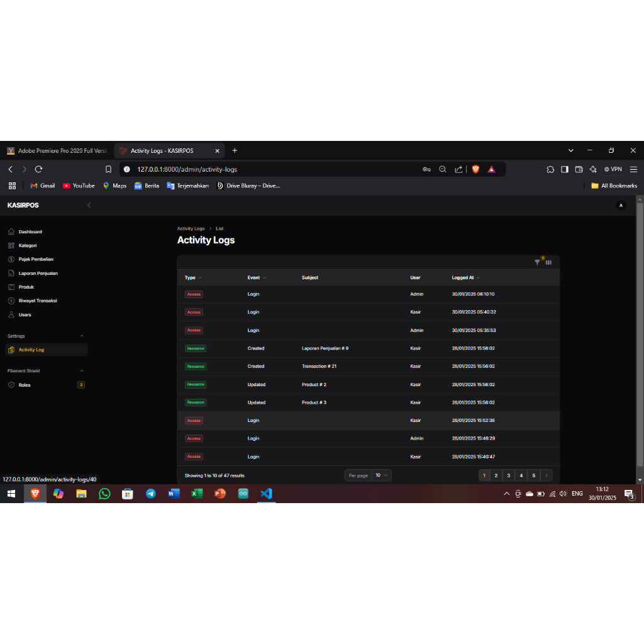Viewport: 644px width, 644px height.
Task: Collapse the Filament Shield group
Action: click(x=82, y=371)
